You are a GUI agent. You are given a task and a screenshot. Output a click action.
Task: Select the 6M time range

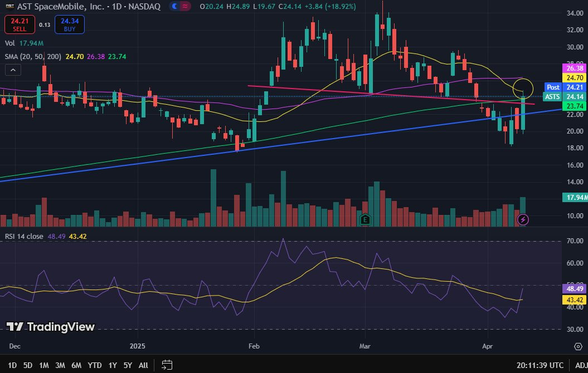click(x=76, y=365)
